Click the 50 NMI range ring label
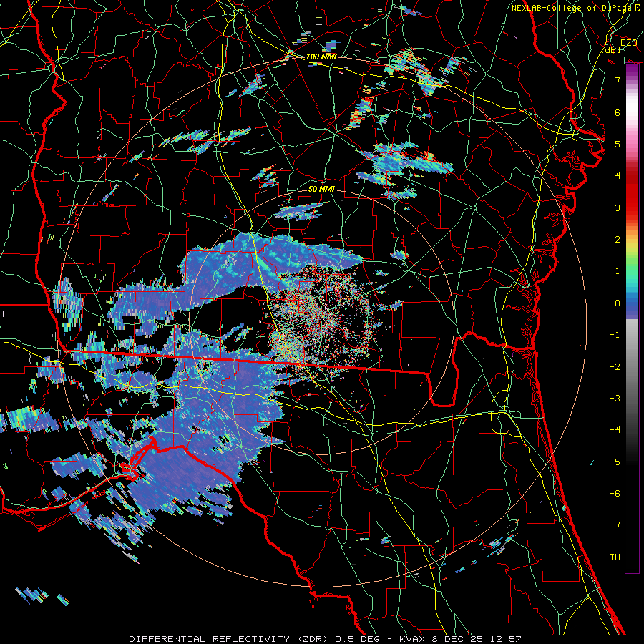Screen dimensions: 644x644 click(x=321, y=189)
